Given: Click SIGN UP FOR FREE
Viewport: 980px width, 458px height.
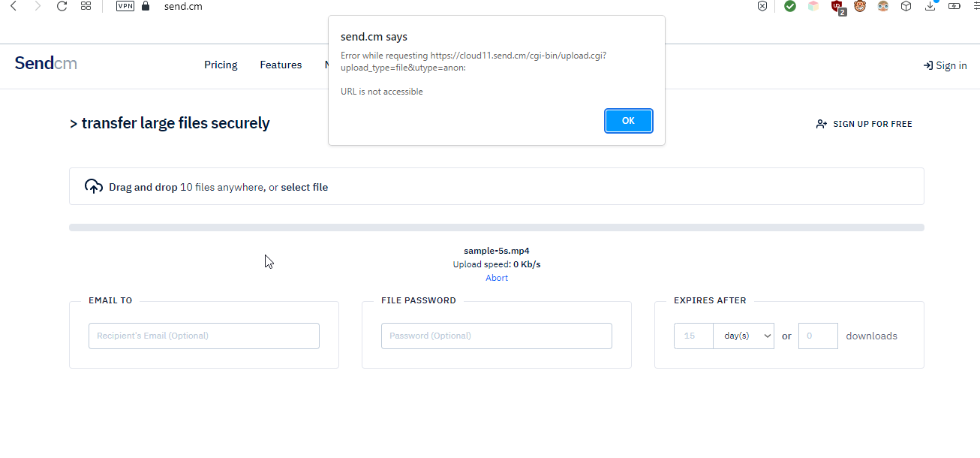Looking at the screenshot, I should click(872, 123).
